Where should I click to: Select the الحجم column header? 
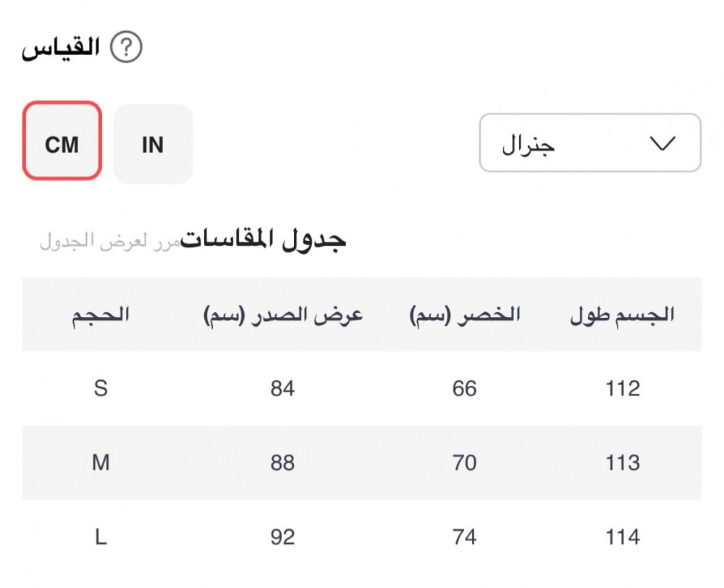[101, 315]
